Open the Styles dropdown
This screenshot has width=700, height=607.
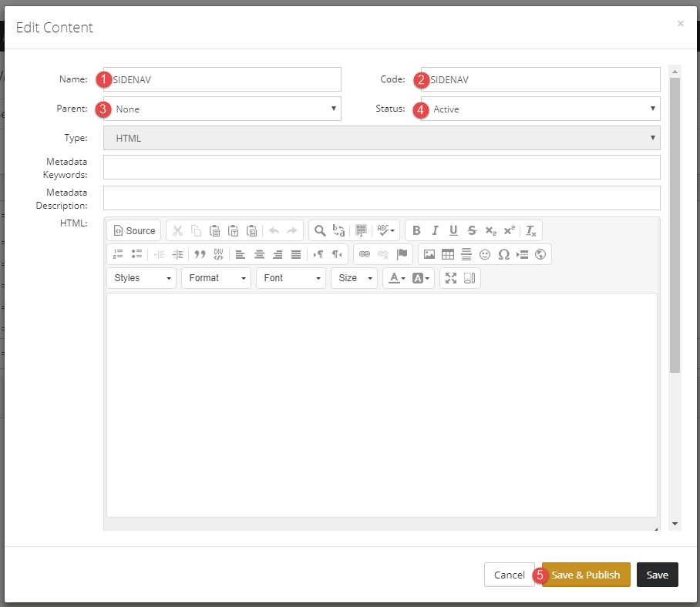coord(142,278)
